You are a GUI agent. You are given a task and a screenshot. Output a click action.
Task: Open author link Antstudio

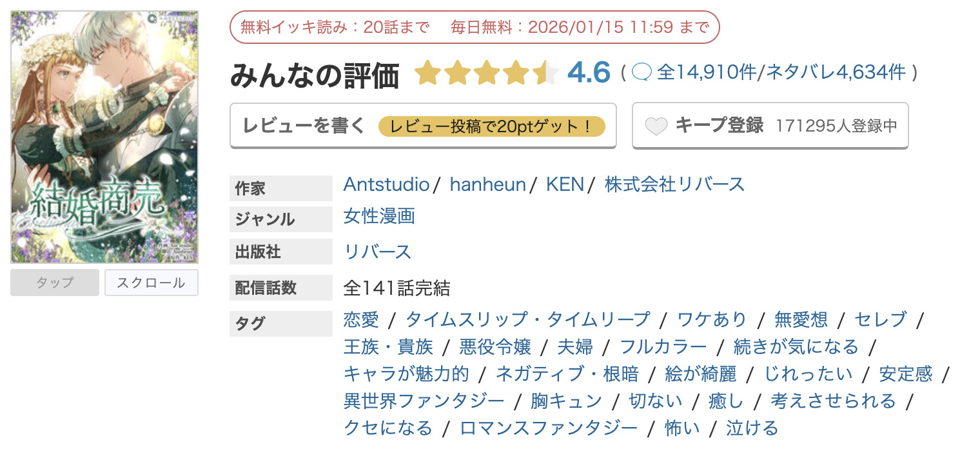[386, 185]
